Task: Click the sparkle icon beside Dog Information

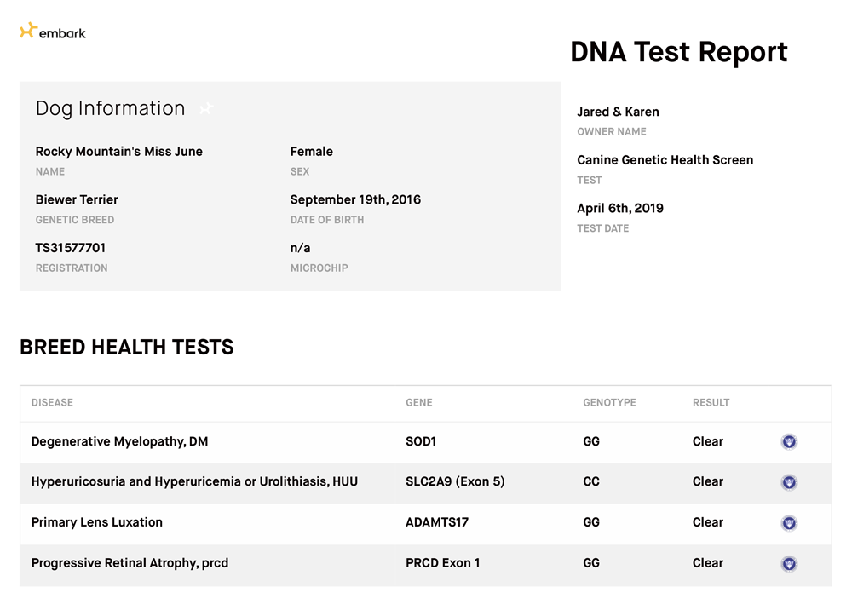Action: [x=205, y=109]
